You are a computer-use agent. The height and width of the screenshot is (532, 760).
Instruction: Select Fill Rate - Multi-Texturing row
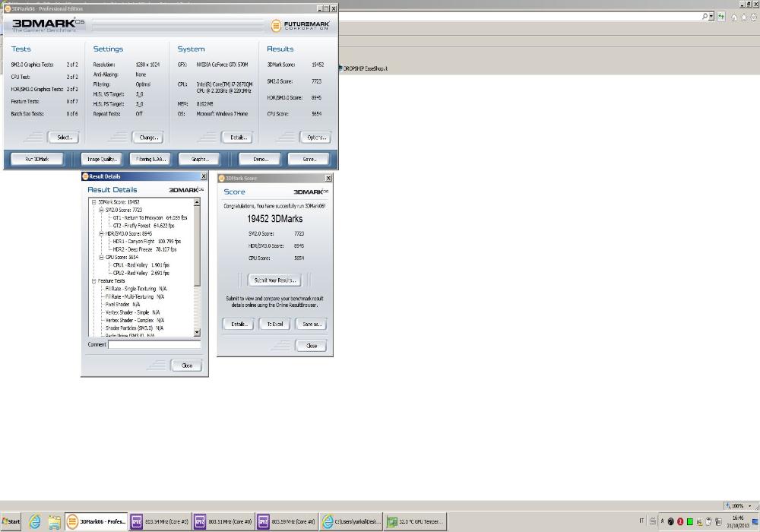135,296
